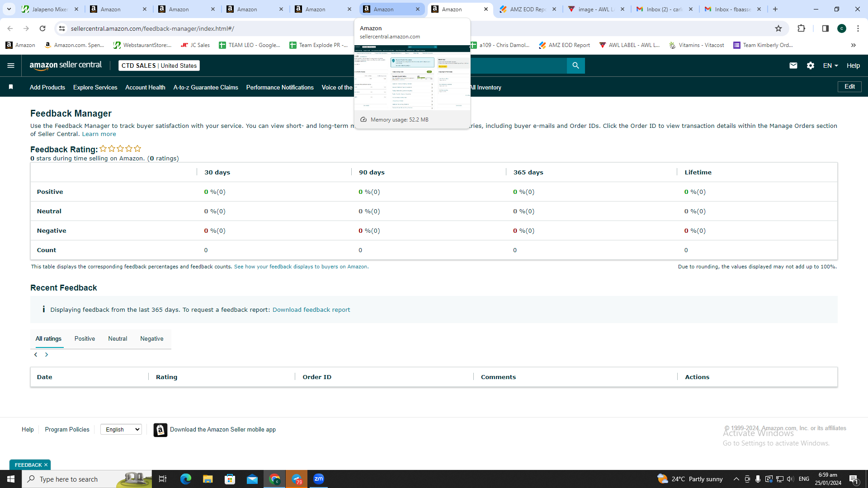Open a new browser tab
868x488 pixels.
775,9
